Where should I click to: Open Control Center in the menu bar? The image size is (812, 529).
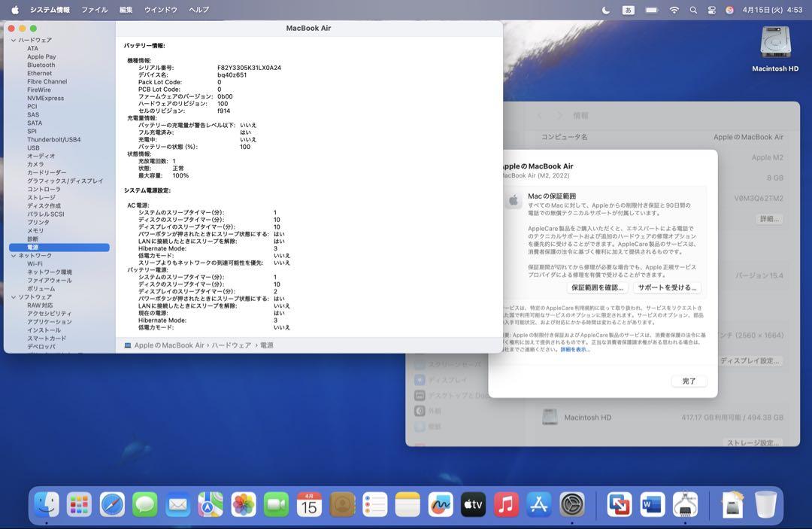pos(711,10)
